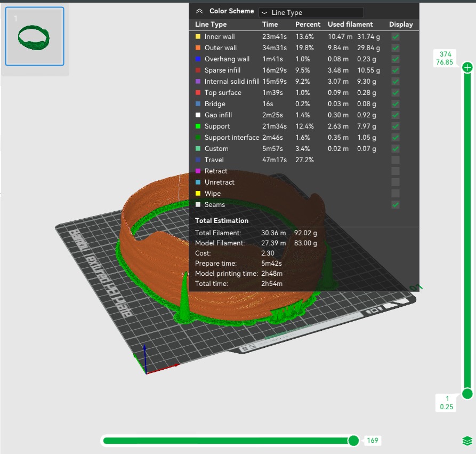This screenshot has width=476, height=454.
Task: Toggle Gap infill display checkbox
Action: point(396,115)
